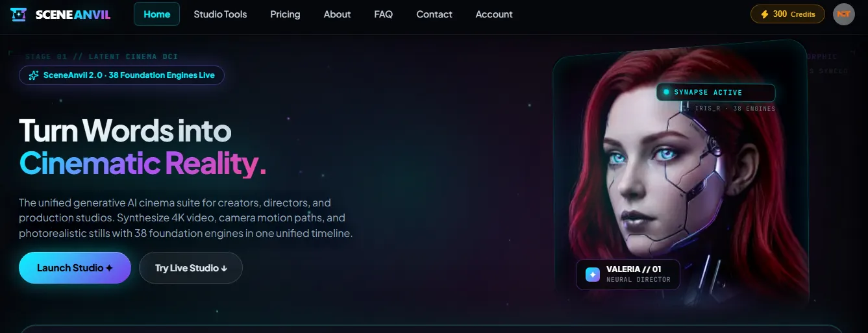868x333 pixels.
Task: Click the 'STAGE 01 // LATENT CINEMA DCI' label
Action: [x=102, y=56]
